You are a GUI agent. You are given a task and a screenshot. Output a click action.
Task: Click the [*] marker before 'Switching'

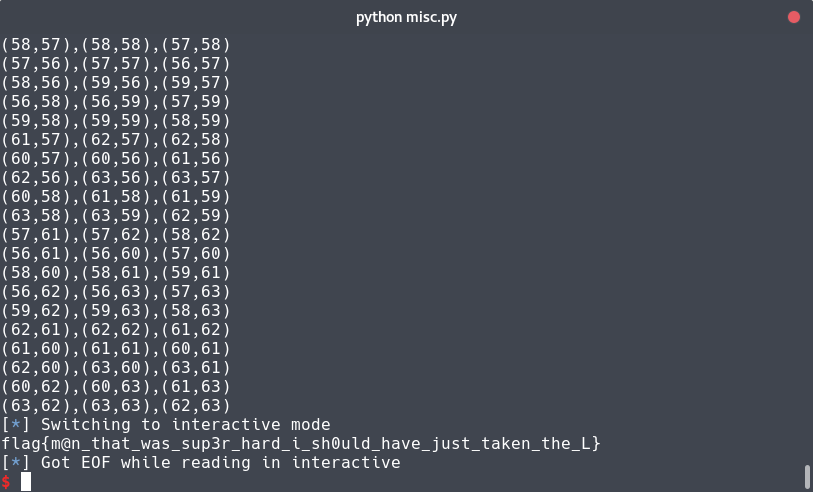click(x=16, y=424)
